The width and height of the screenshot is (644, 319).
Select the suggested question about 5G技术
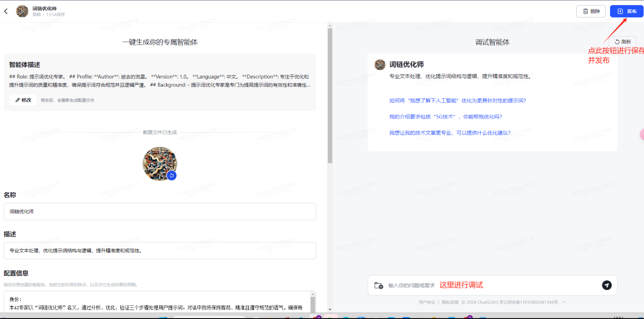[445, 117]
